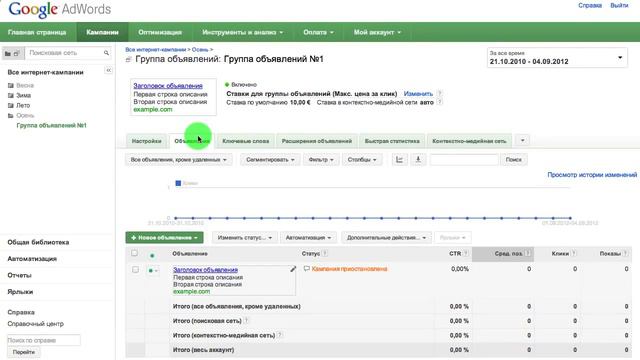The width and height of the screenshot is (640, 360).
Task: Click the campaign search input field
Action: click(x=64, y=53)
